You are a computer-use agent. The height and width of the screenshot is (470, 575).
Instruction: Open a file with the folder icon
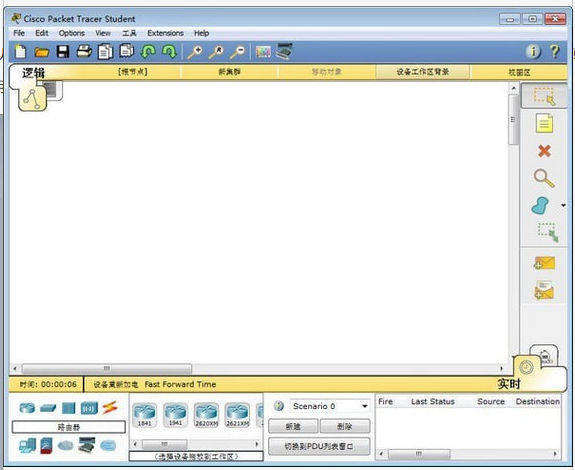42,52
